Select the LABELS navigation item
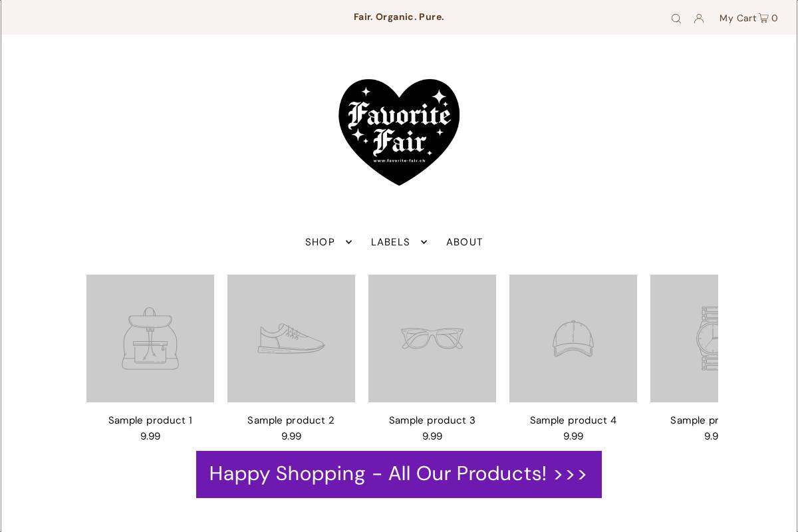 click(391, 242)
